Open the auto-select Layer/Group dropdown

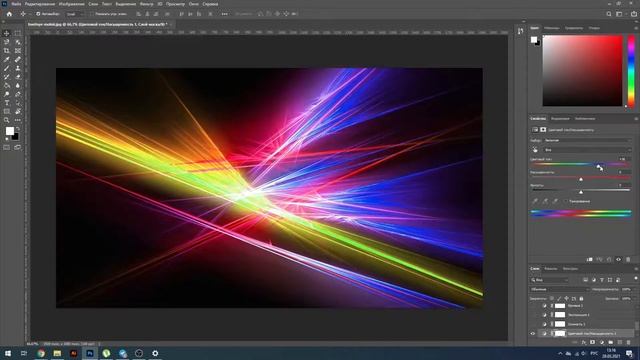click(75, 14)
